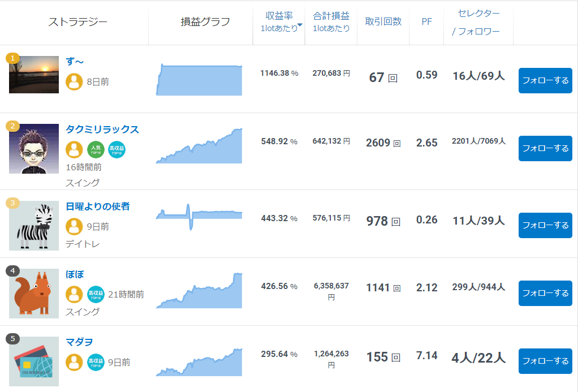
Task: Click the sort arrow next to 収益率
Action: pyautogui.click(x=300, y=25)
